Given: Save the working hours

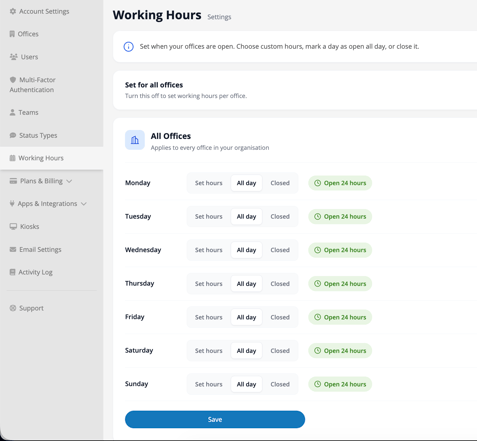Looking at the screenshot, I should (x=215, y=419).
